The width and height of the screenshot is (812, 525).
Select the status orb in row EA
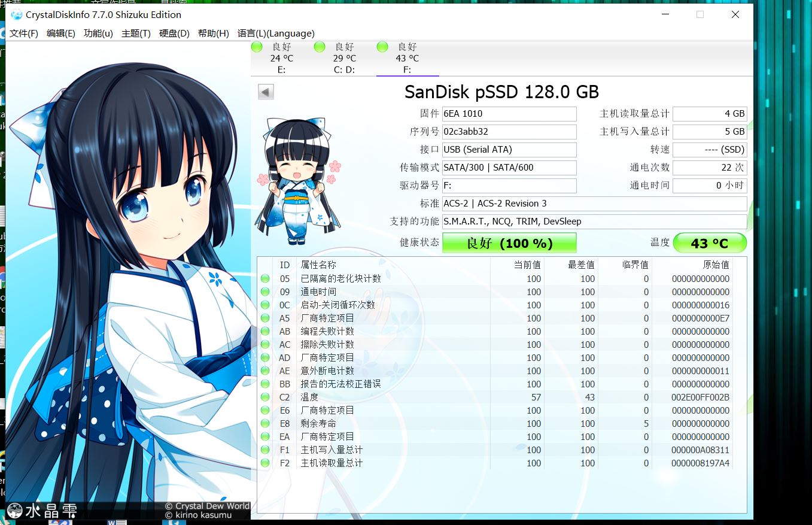coord(265,437)
